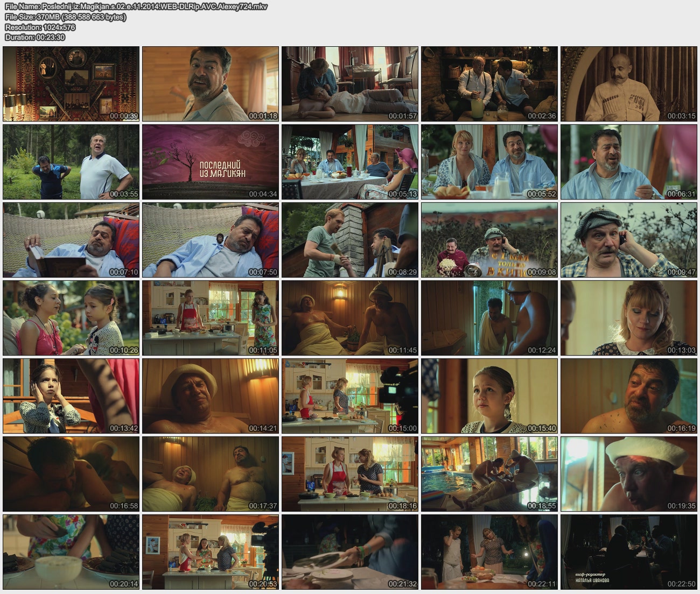Select the two girls frame at 00:10:26

tap(71, 318)
